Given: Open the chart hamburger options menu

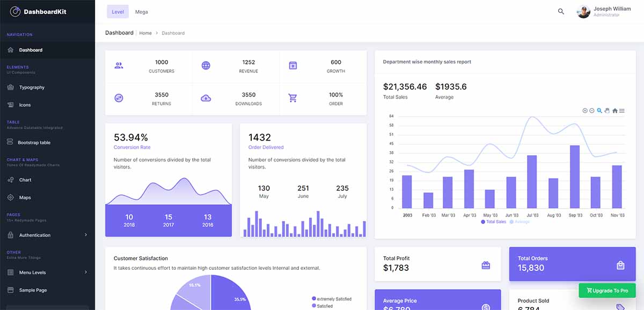Looking at the screenshot, I should click(622, 110).
